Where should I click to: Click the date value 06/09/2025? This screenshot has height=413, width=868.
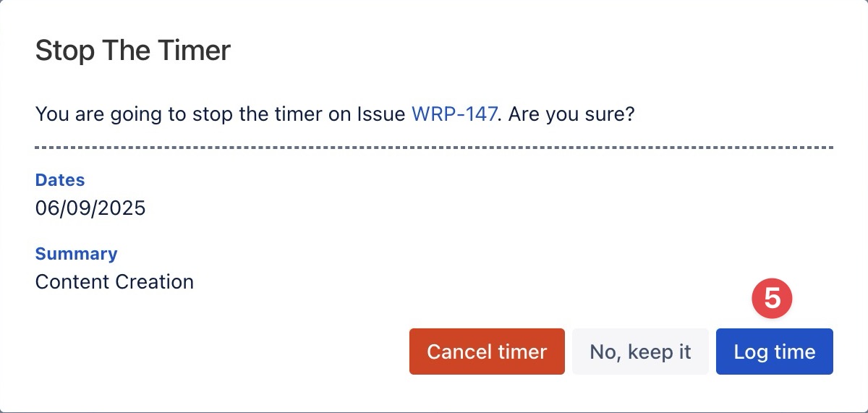(90, 208)
